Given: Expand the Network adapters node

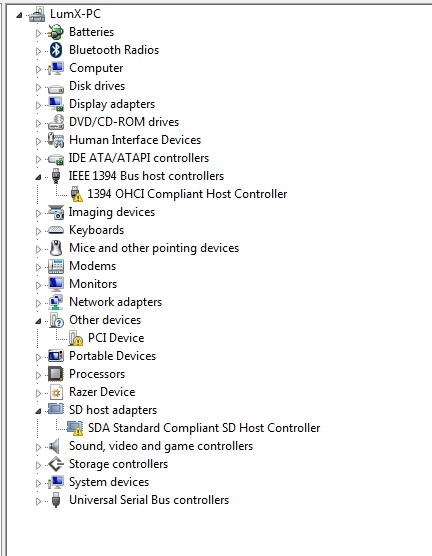Looking at the screenshot, I should (x=38, y=303).
